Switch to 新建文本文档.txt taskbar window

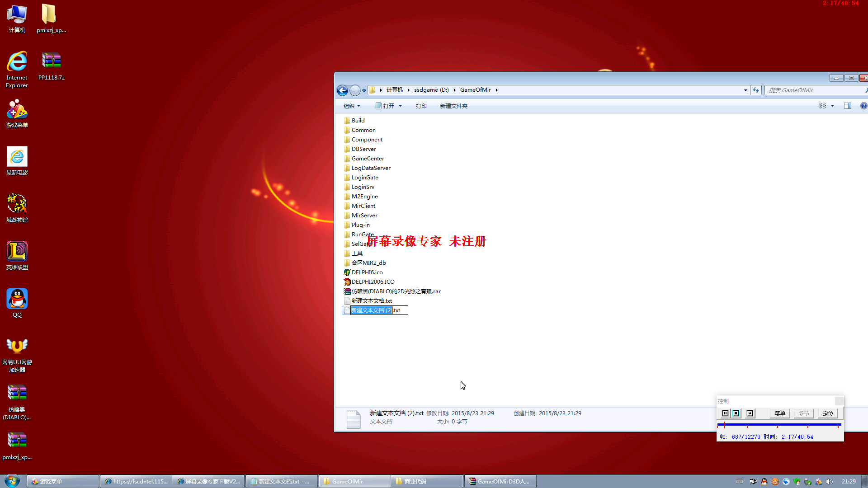click(x=282, y=482)
